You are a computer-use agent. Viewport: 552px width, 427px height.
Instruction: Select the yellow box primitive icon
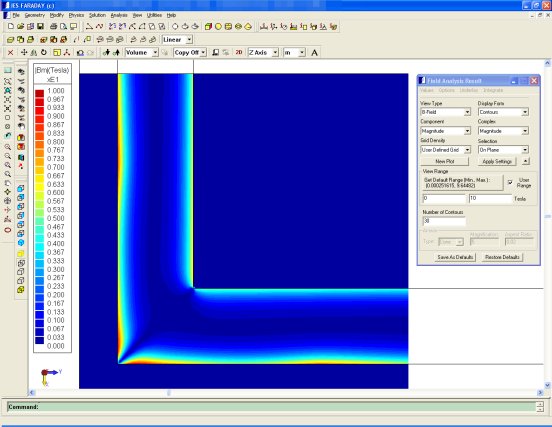208,26
